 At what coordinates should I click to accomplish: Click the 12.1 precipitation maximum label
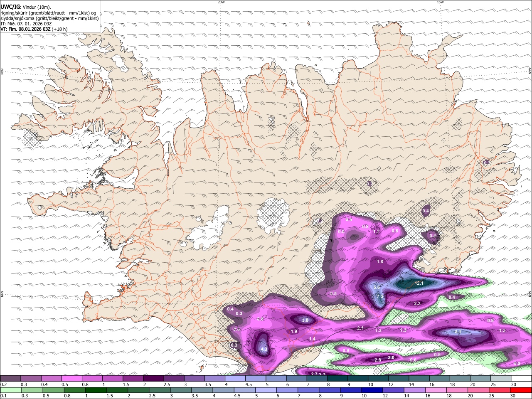pyautogui.click(x=419, y=283)
